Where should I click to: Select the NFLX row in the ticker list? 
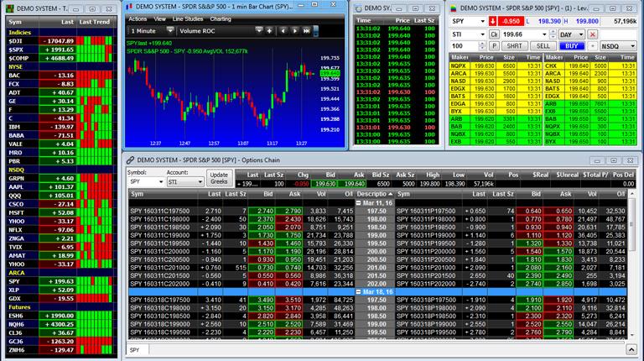pyautogui.click(x=60, y=230)
